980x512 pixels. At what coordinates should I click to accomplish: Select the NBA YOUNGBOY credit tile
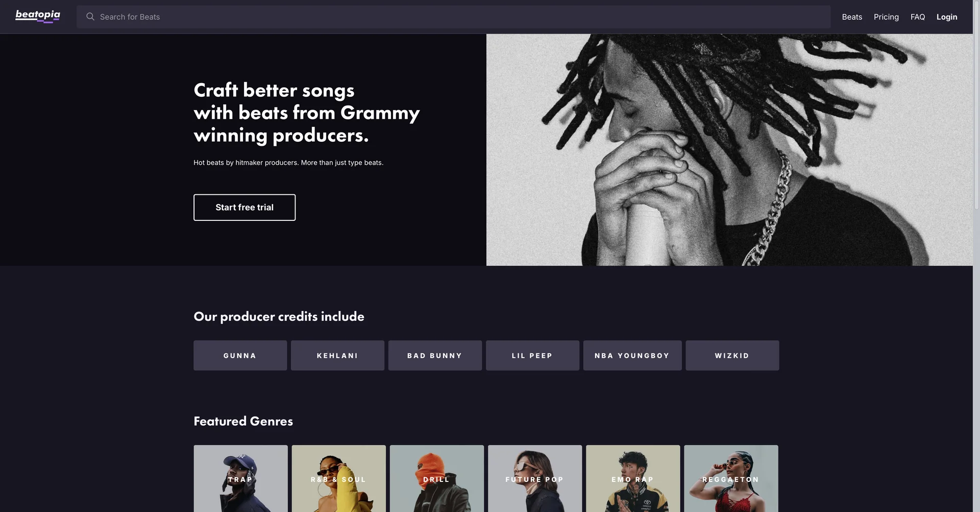coord(632,355)
